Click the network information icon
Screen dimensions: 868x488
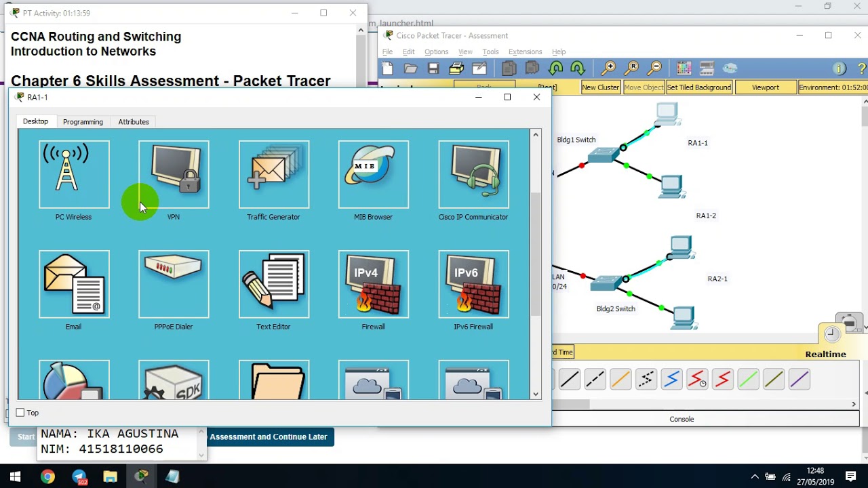coord(840,68)
